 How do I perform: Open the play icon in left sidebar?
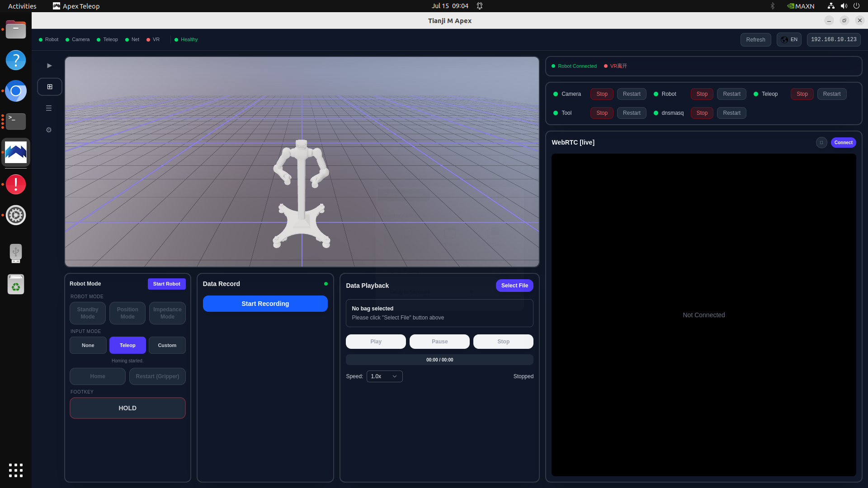(x=49, y=66)
